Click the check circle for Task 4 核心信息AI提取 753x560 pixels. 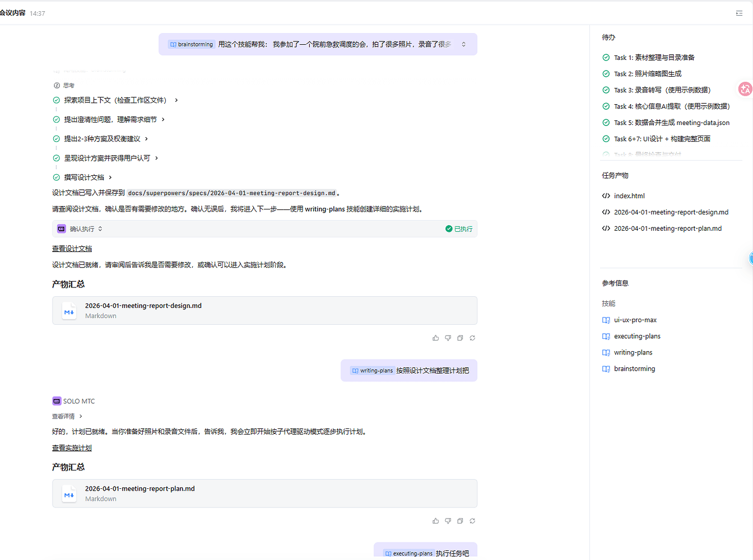click(606, 106)
